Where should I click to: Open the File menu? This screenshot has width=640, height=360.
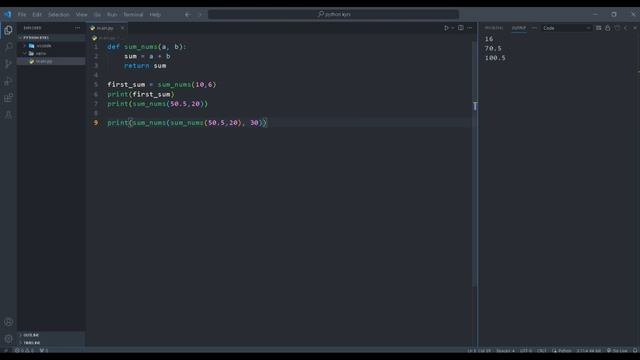[x=22, y=14]
